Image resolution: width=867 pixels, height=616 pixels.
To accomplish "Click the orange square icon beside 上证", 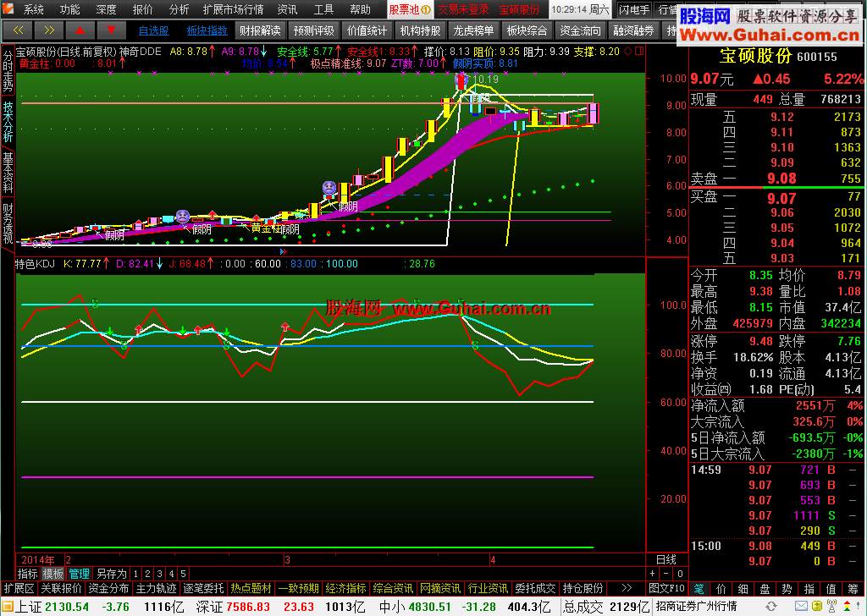I will point(8,608).
